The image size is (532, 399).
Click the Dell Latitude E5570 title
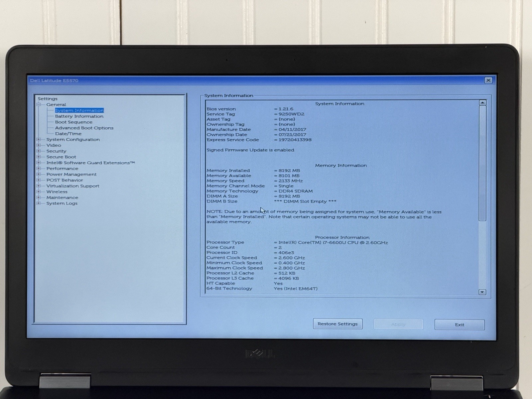pos(54,80)
